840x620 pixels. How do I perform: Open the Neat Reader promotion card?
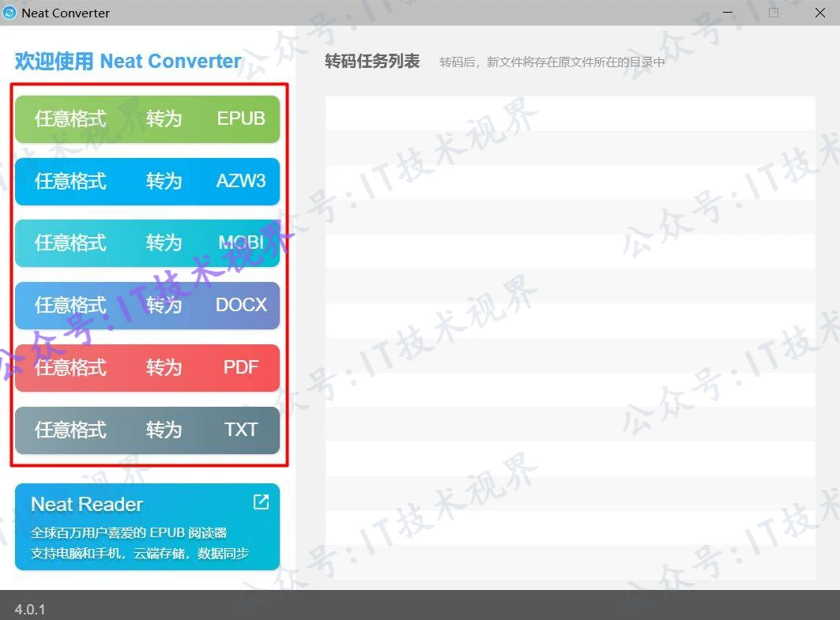[147, 527]
